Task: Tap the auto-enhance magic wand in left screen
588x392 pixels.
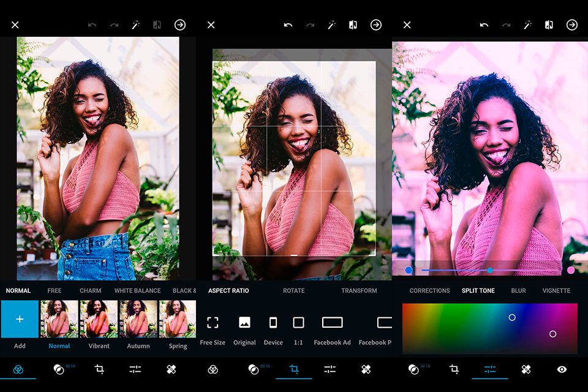Action: coord(136,25)
